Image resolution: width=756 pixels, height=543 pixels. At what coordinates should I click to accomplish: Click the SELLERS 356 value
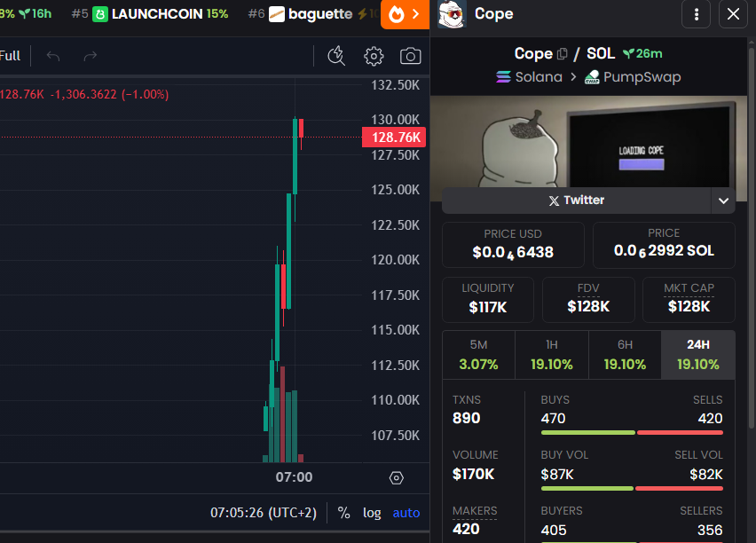tap(710, 531)
